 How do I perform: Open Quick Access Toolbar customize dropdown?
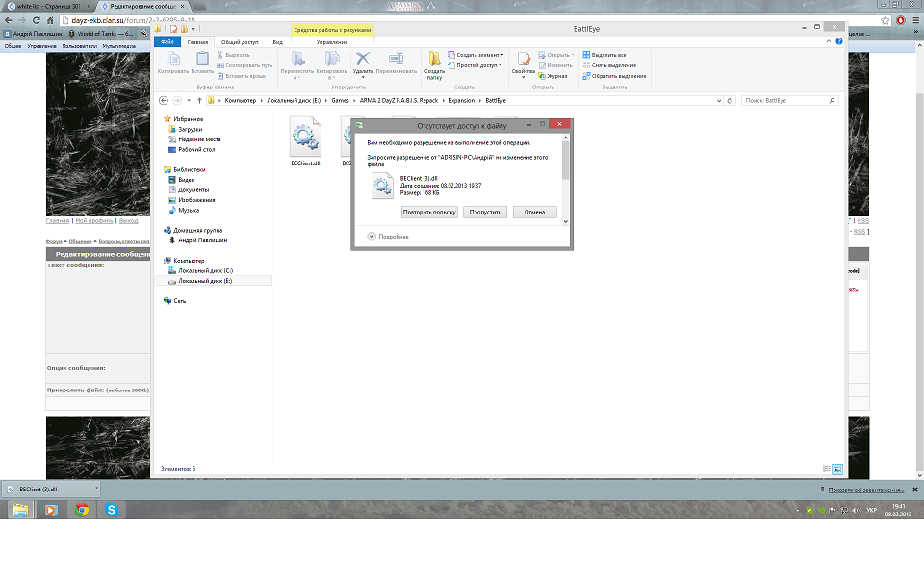point(193,29)
